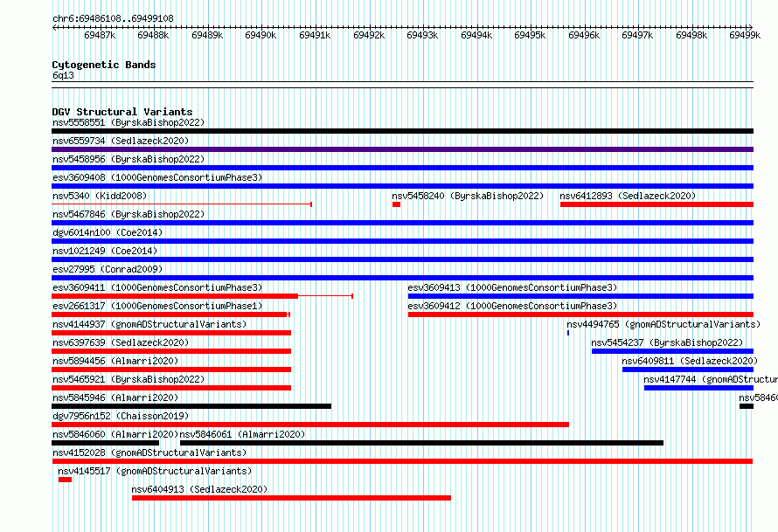Select the red esv3609412 variant bar
The image size is (778, 532).
[x=580, y=314]
